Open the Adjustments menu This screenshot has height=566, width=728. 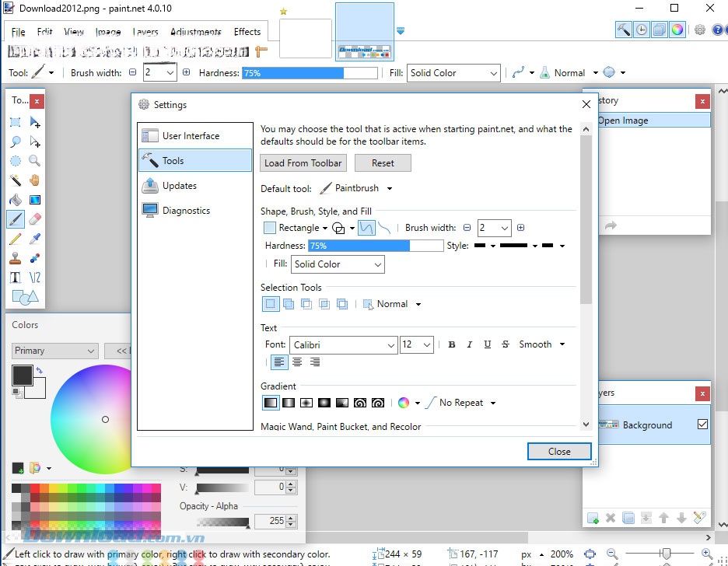point(195,32)
